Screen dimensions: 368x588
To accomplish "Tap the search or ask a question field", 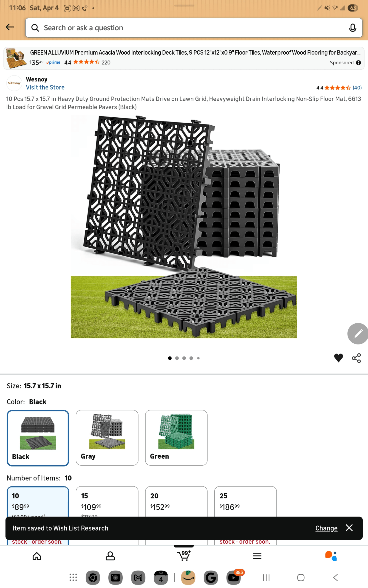I will tap(194, 28).
